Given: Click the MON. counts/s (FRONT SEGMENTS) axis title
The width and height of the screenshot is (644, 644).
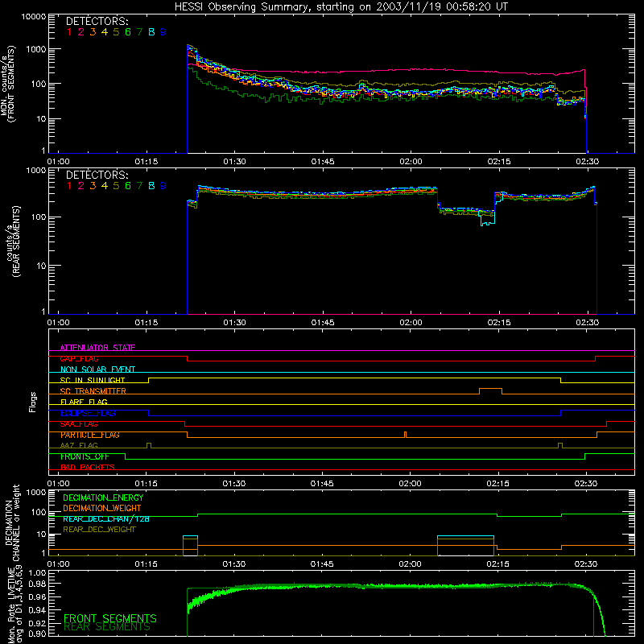Looking at the screenshot, I should [x=8, y=85].
